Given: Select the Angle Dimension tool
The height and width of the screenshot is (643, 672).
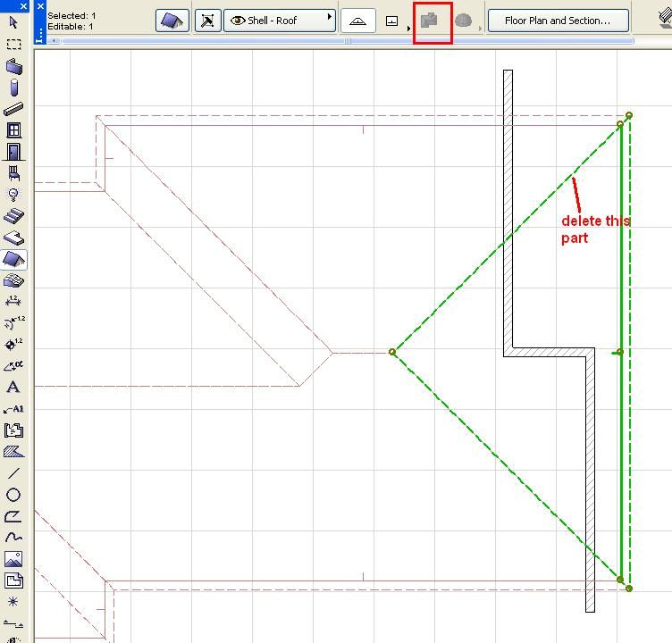Looking at the screenshot, I should pos(13,366).
